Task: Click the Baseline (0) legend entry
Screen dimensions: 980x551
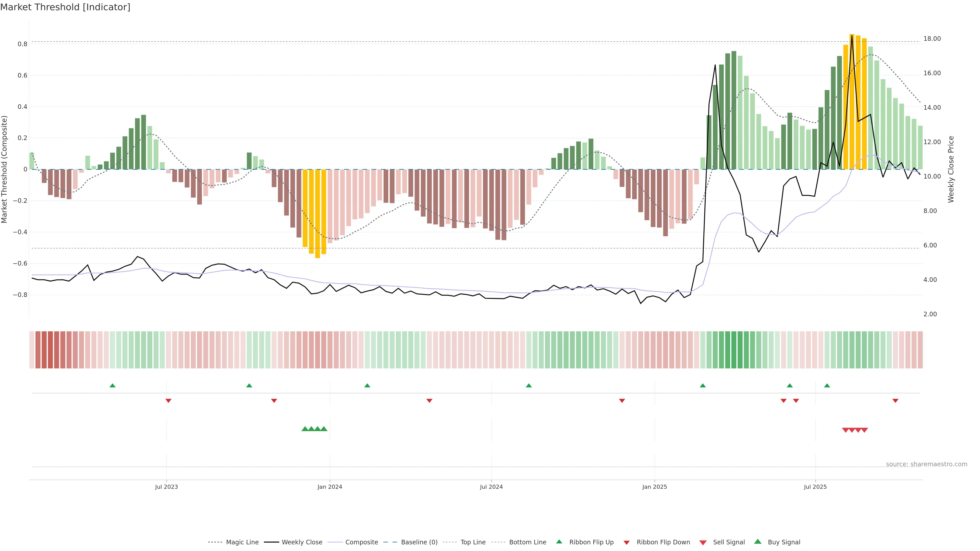Action: point(419,542)
